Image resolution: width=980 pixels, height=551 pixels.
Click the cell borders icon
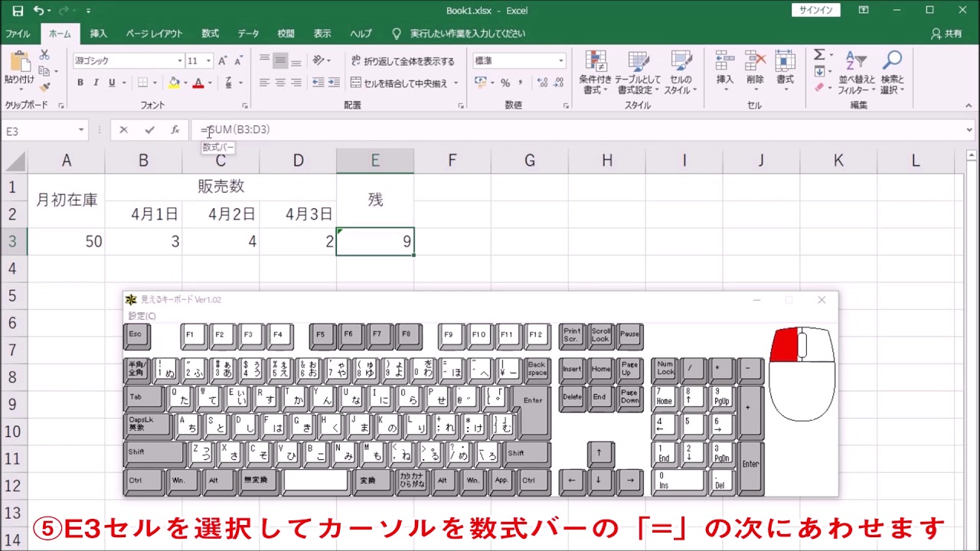coord(142,83)
